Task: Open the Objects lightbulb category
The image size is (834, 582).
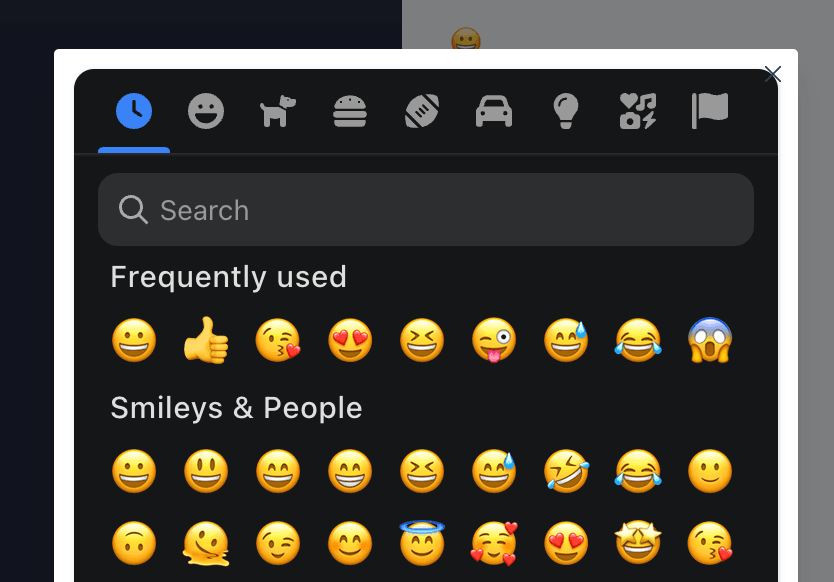Action: click(x=566, y=111)
